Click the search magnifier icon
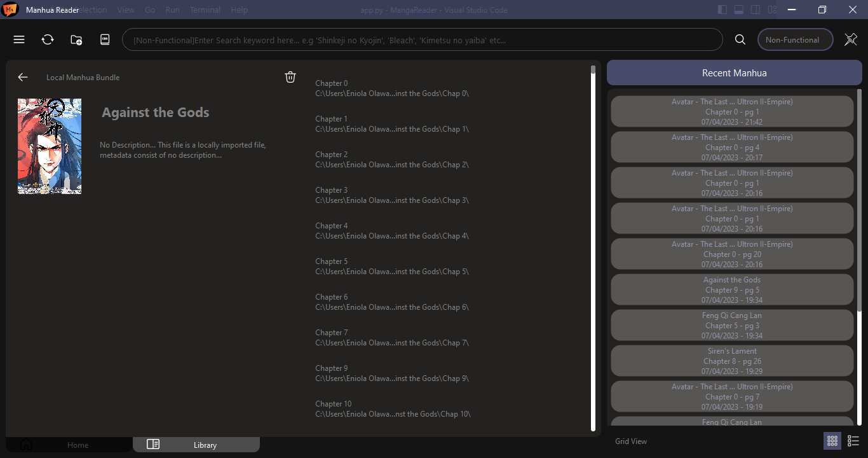This screenshot has height=458, width=868. pyautogui.click(x=740, y=39)
